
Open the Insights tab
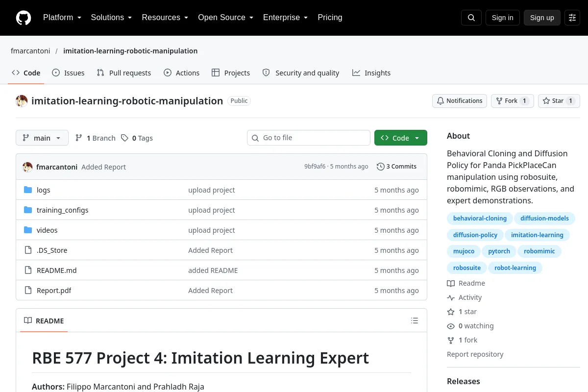(x=371, y=73)
